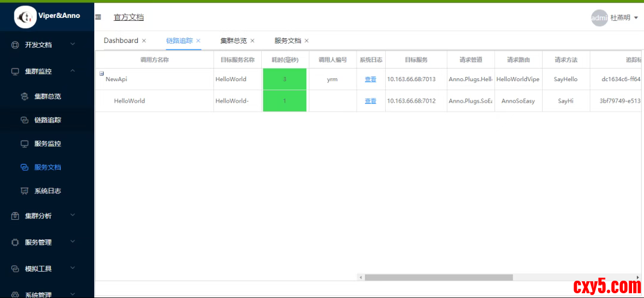The width and height of the screenshot is (644, 298).
Task: Click the 服务文档 sidebar icon
Action: tap(24, 168)
